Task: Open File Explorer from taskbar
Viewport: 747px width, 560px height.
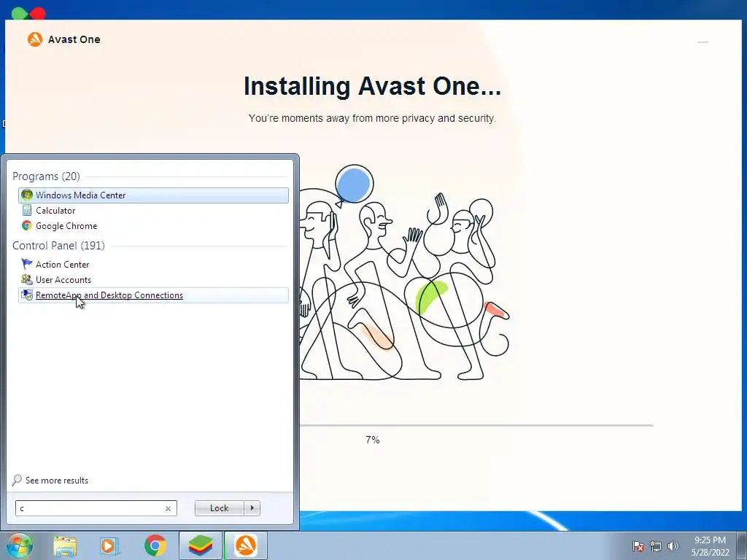Action: [x=65, y=546]
